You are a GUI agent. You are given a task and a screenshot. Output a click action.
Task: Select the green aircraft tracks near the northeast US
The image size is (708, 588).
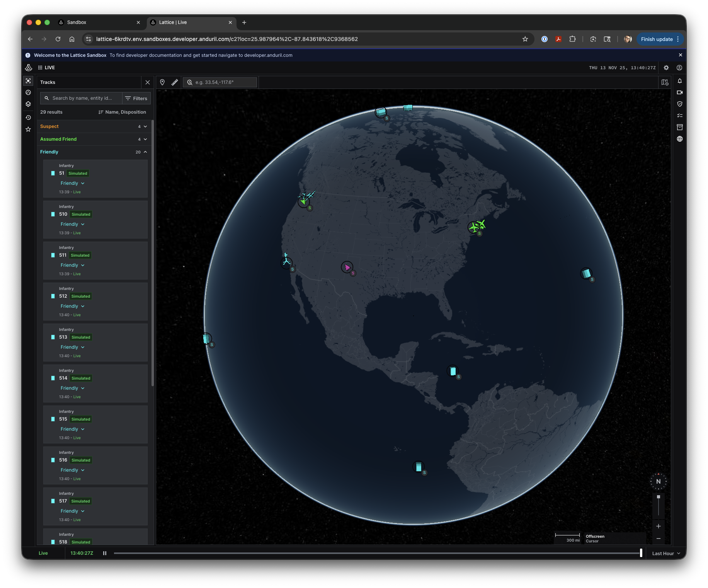tap(477, 226)
